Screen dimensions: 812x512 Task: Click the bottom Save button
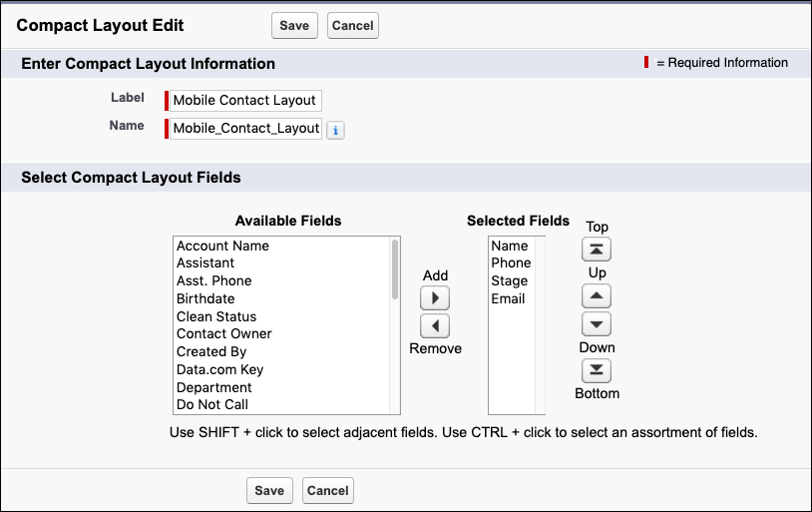tap(269, 490)
